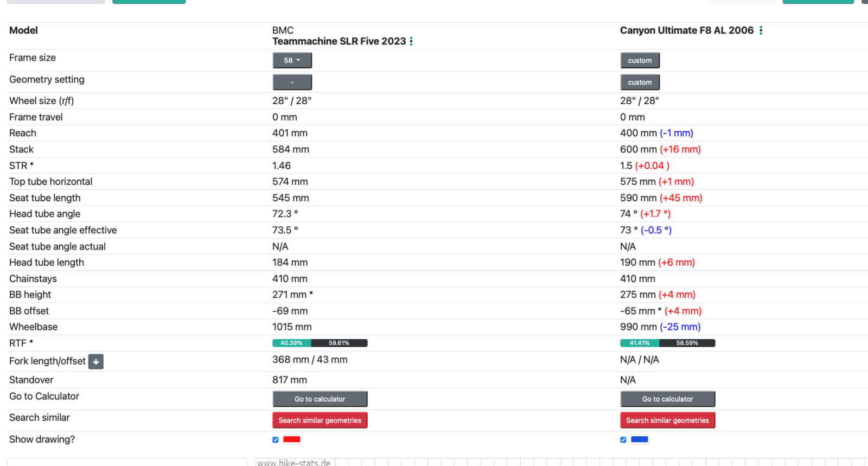
Task: Toggle show drawing checkbox for BMC
Action: 276,440
